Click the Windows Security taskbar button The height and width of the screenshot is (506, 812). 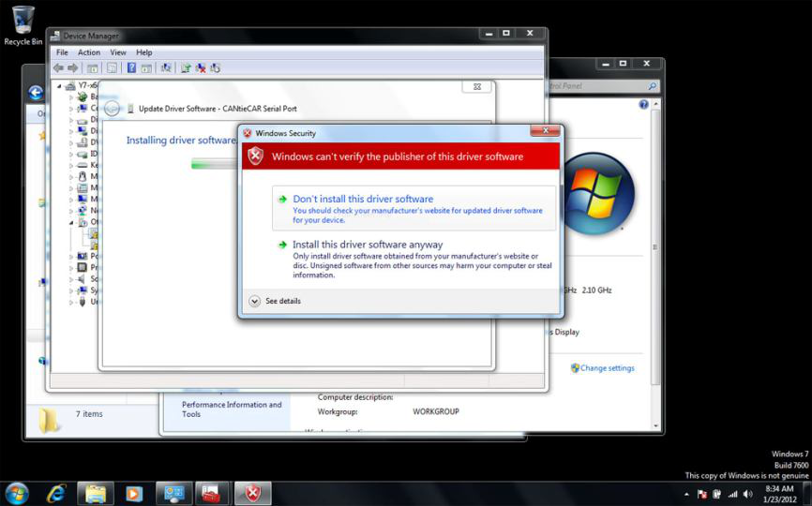coord(252,493)
